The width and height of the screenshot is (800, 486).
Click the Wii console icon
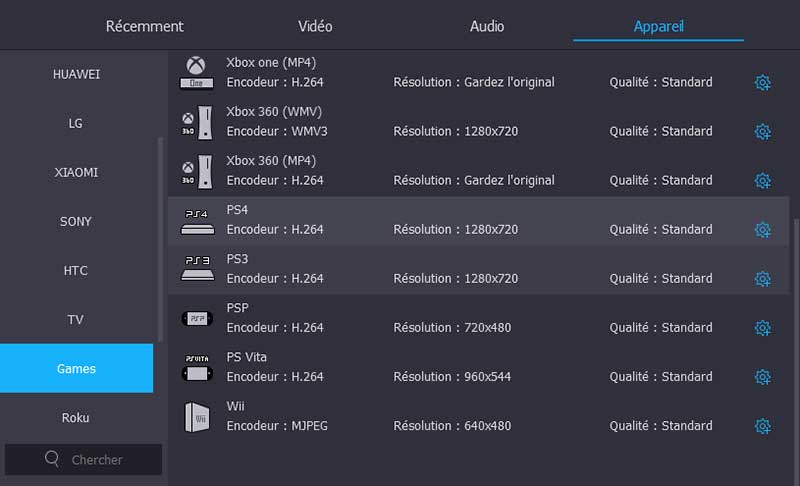[197, 416]
